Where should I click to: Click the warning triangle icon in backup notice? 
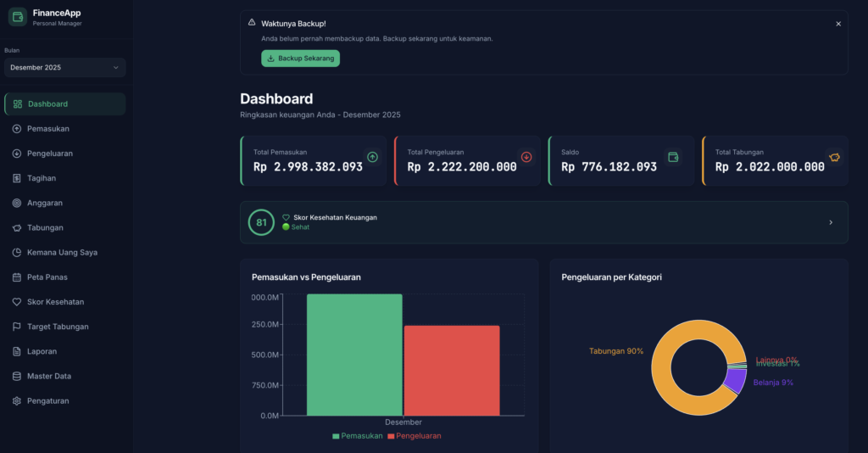pos(252,23)
